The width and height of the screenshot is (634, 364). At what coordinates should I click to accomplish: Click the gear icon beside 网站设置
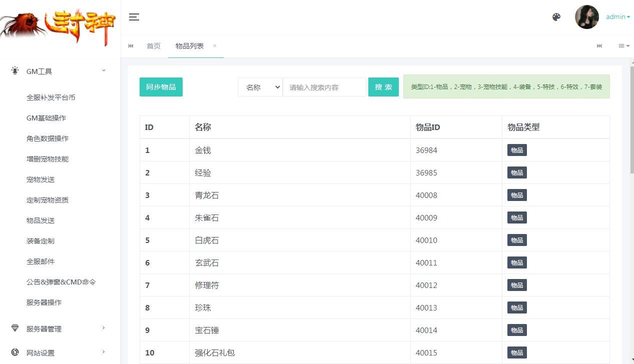coord(15,352)
